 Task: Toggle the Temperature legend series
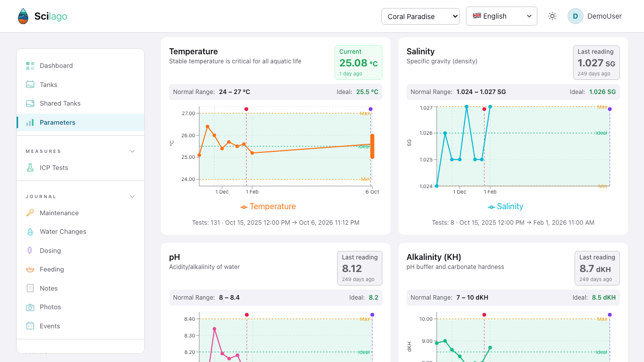[268, 207]
